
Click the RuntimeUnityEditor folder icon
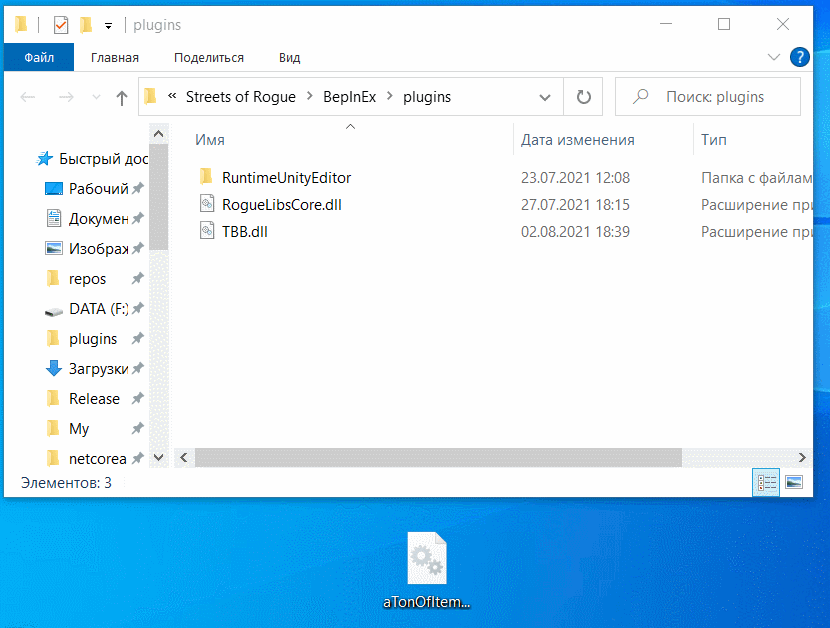tap(206, 177)
